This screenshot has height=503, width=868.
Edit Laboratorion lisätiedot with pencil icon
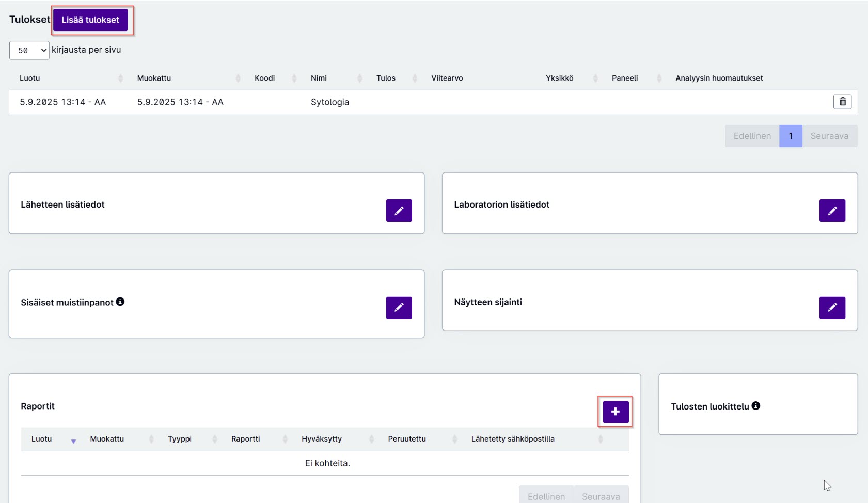click(x=832, y=210)
